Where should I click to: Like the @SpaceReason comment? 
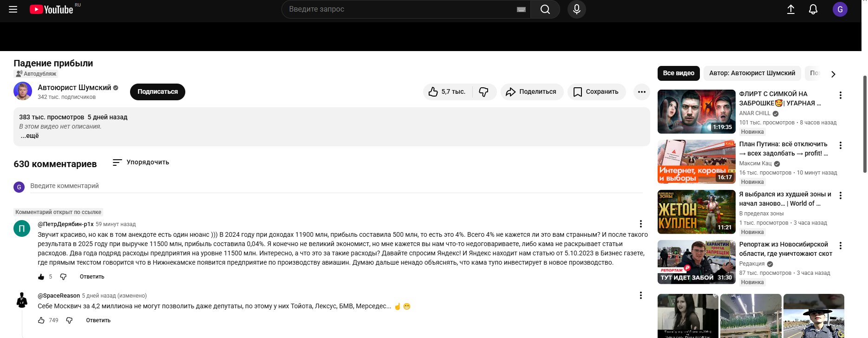[x=41, y=320]
